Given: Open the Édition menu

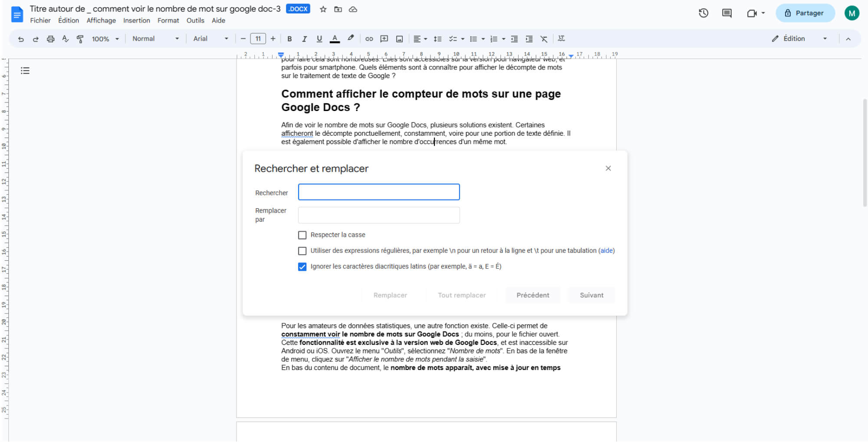Looking at the screenshot, I should click(x=69, y=20).
